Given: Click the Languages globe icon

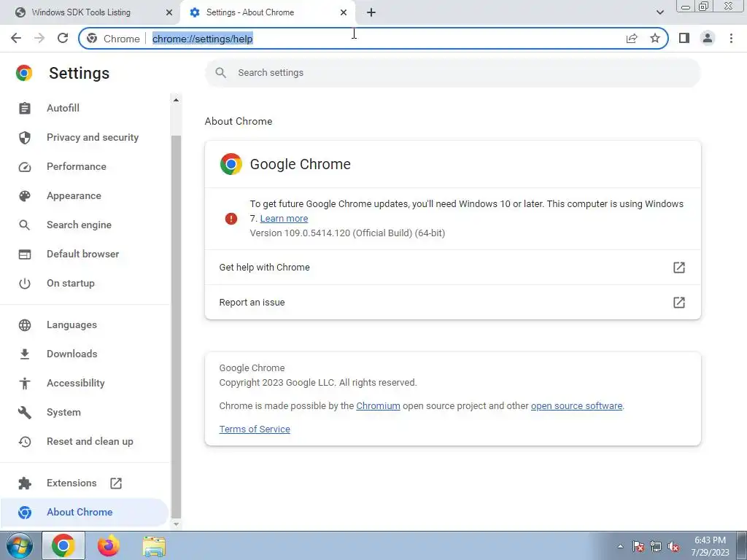Looking at the screenshot, I should coord(24,324).
